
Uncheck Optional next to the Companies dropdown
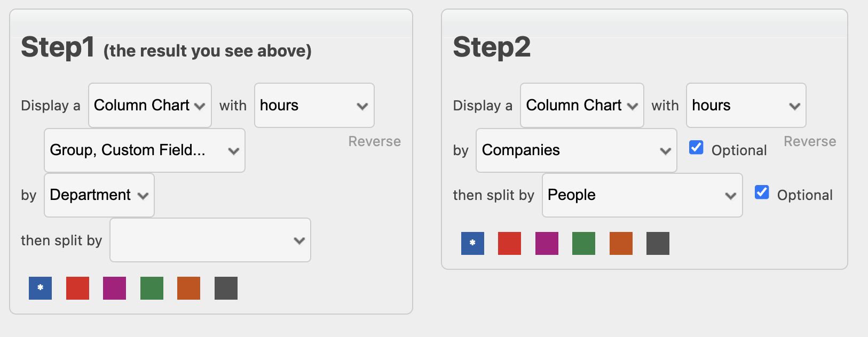(696, 147)
